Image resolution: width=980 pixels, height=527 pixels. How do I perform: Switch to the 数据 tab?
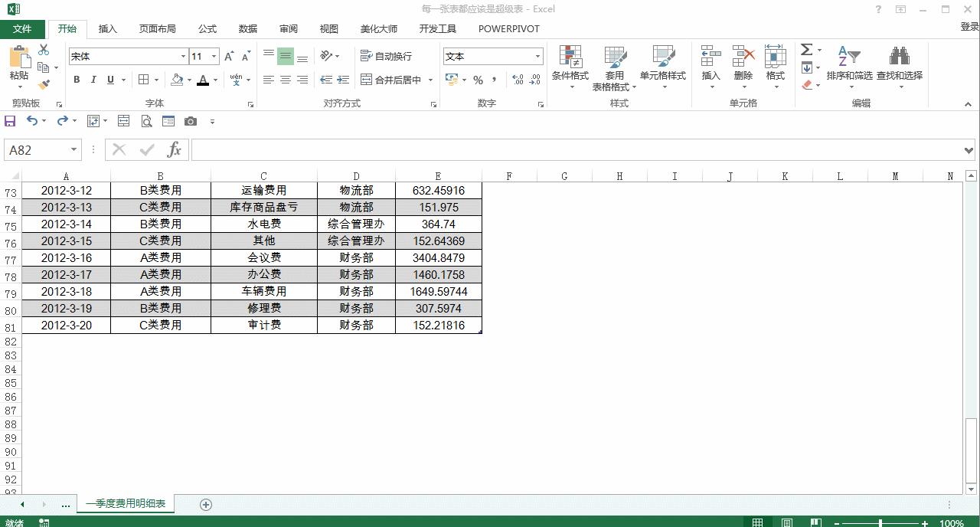tap(248, 28)
